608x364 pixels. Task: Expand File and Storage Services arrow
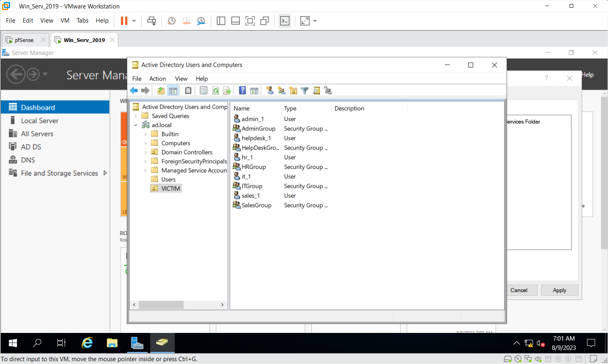[x=105, y=173]
